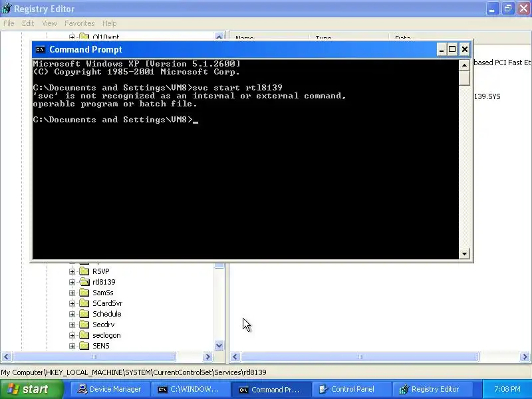Click the 7:08 PM taskbar clock
Screen dimensions: 532x399
(507, 389)
